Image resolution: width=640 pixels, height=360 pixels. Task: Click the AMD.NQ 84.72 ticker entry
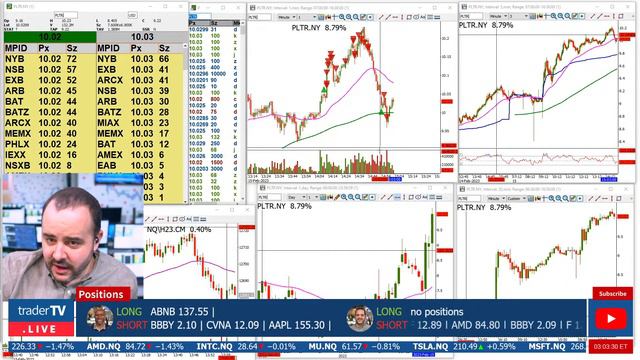pyautogui.click(x=135, y=347)
